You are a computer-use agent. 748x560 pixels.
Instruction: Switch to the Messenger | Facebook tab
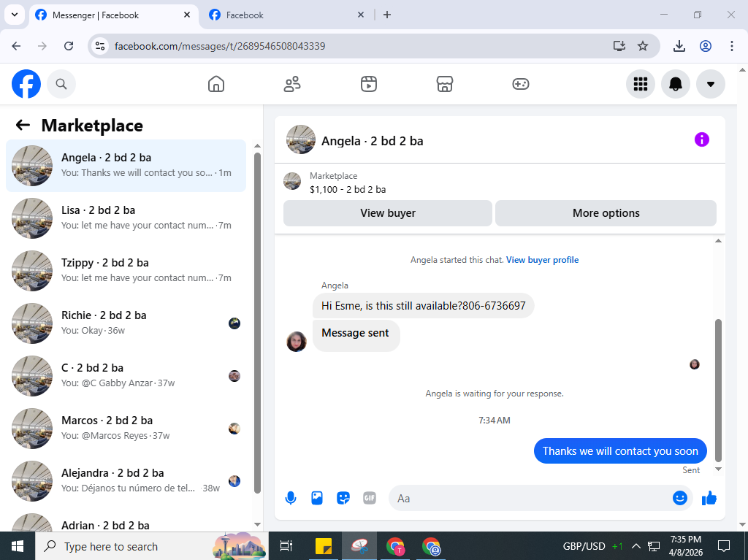[113, 15]
